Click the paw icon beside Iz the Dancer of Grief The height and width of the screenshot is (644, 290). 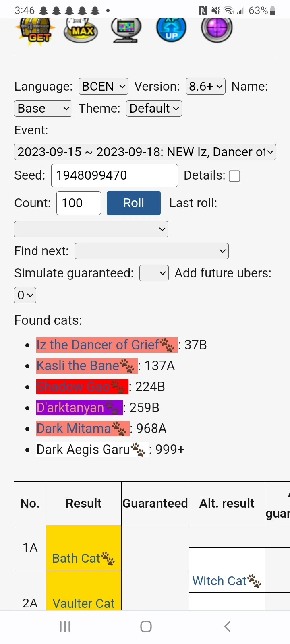(x=167, y=344)
